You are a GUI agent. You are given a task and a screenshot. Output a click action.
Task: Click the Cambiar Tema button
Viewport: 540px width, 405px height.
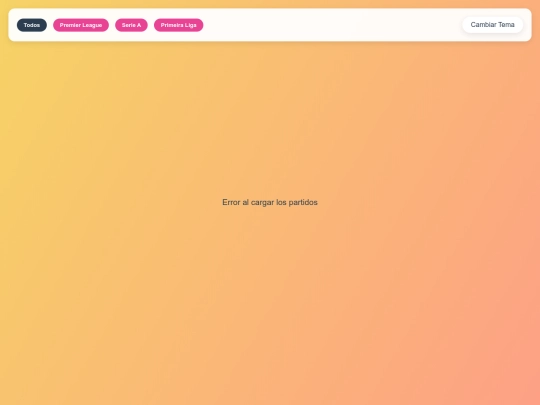492,25
